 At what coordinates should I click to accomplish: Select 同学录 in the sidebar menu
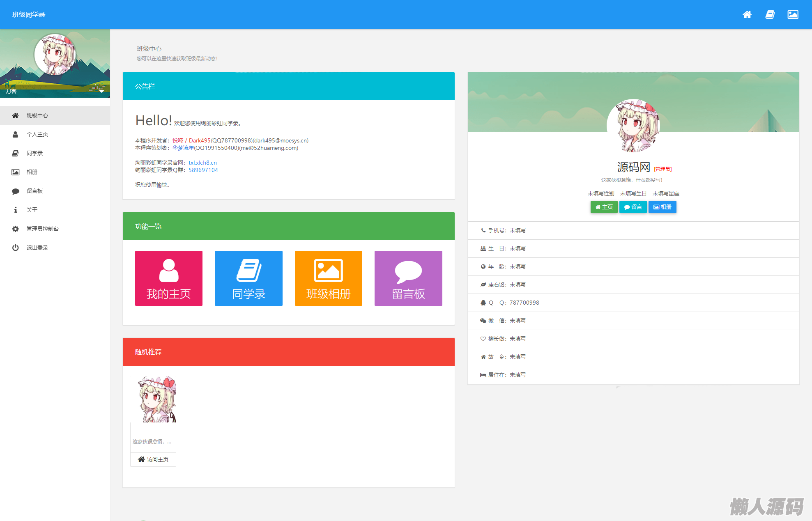click(35, 153)
